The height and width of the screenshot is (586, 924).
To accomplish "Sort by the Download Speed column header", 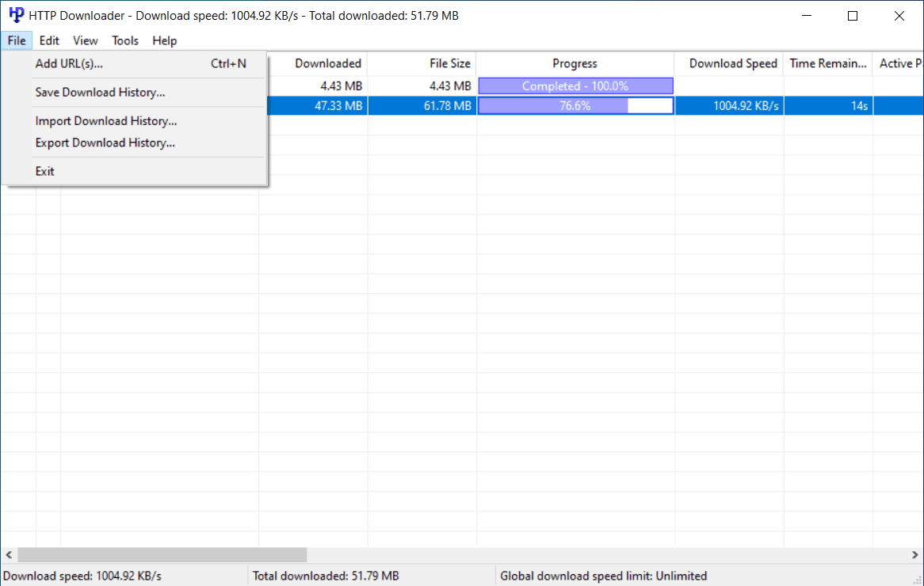I will (x=729, y=63).
